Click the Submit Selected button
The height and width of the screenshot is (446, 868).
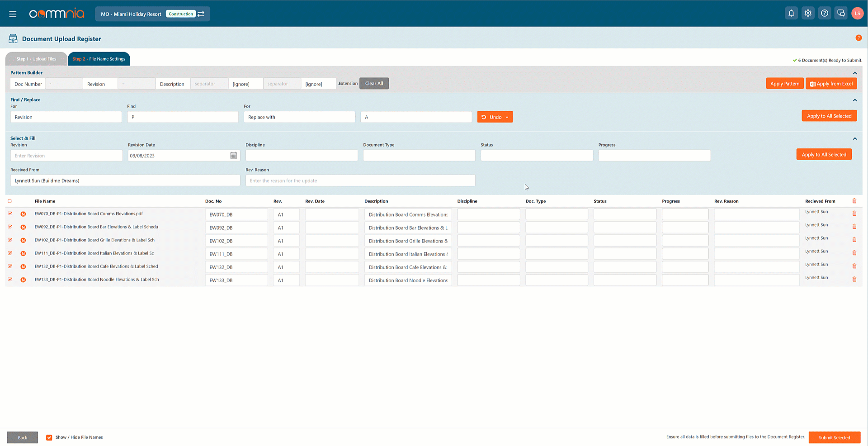click(x=834, y=437)
